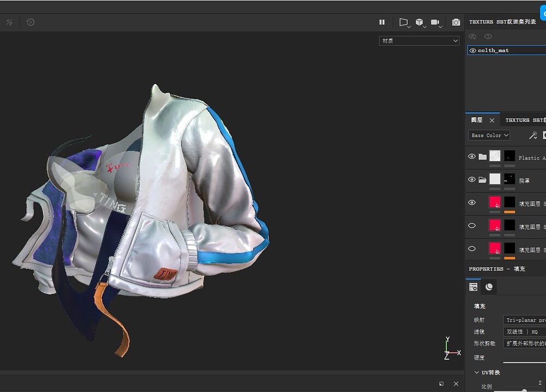Click the 比例 scale slider handle

coord(524,391)
